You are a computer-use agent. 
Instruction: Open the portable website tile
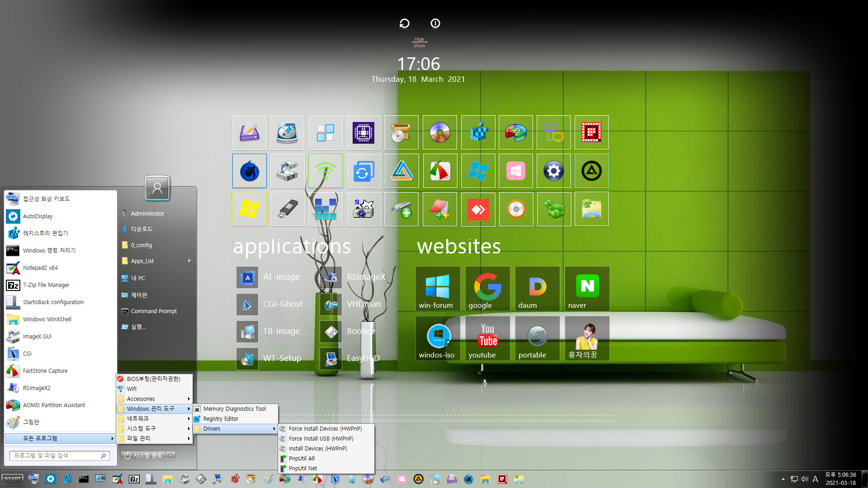coord(537,338)
